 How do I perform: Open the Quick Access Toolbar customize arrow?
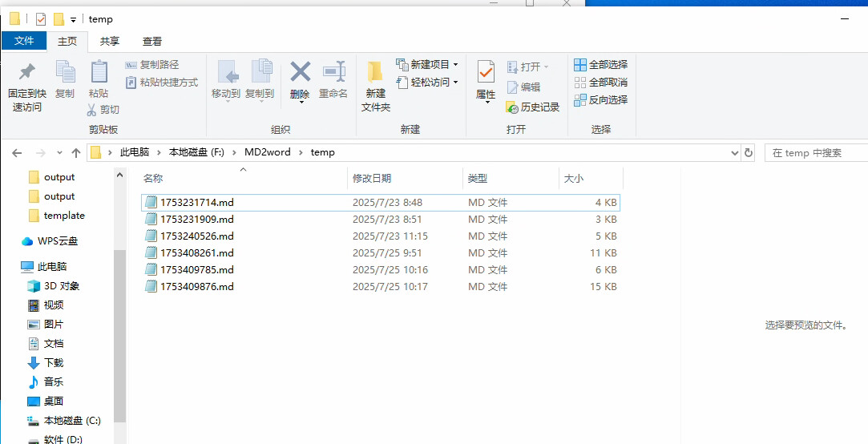coord(73,20)
